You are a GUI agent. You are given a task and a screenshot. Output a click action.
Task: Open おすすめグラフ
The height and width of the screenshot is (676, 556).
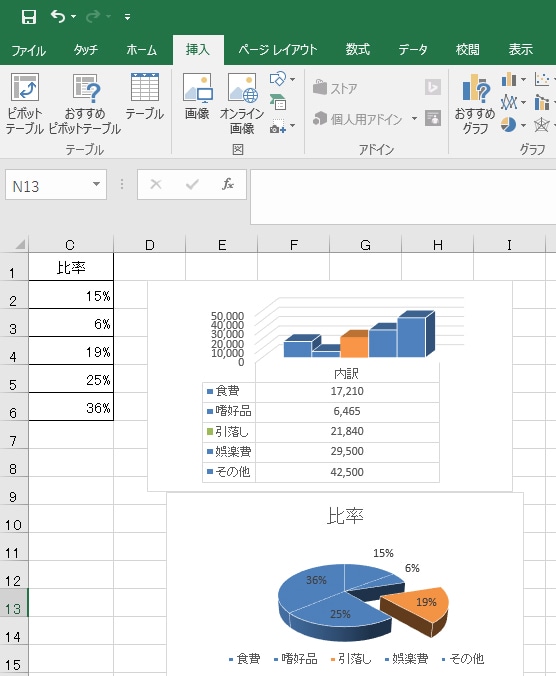[x=475, y=103]
